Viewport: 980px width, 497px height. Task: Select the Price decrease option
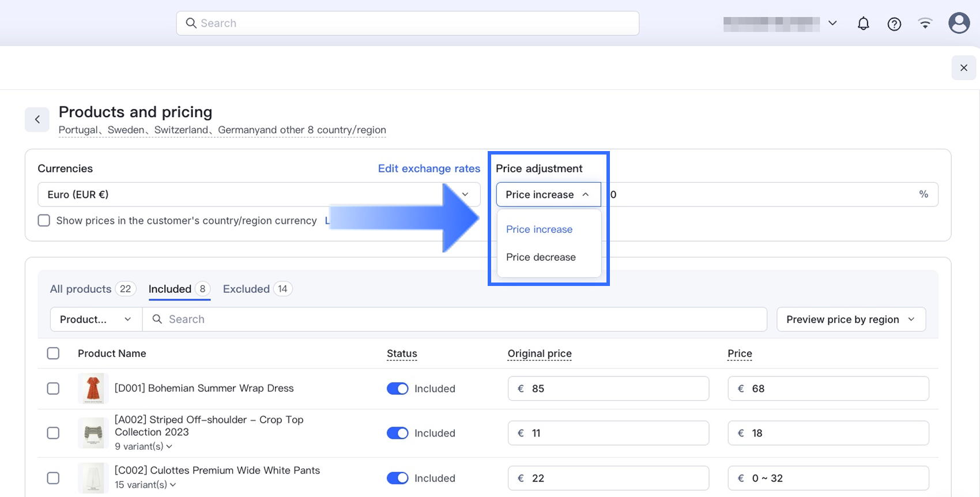coord(541,257)
